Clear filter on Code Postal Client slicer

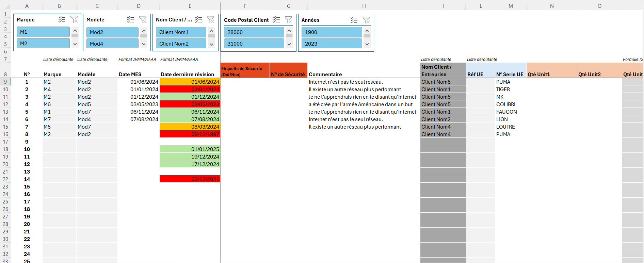288,20
